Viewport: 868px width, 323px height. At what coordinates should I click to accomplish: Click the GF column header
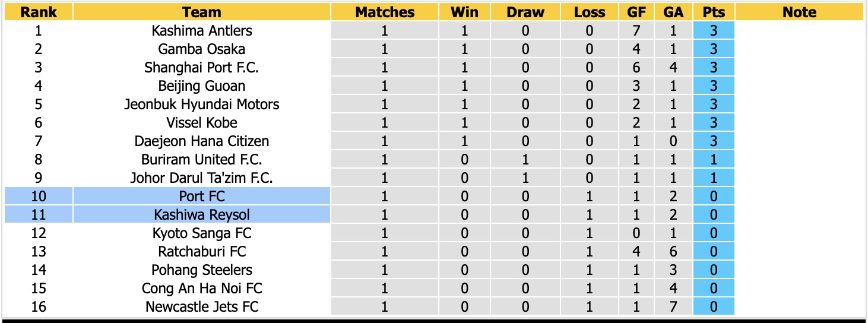pos(636,12)
